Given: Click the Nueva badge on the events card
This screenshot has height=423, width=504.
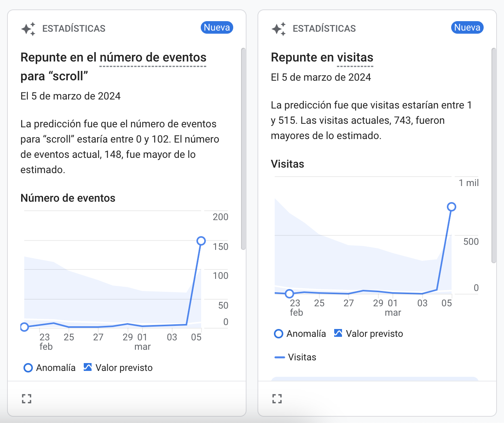Looking at the screenshot, I should click(217, 27).
